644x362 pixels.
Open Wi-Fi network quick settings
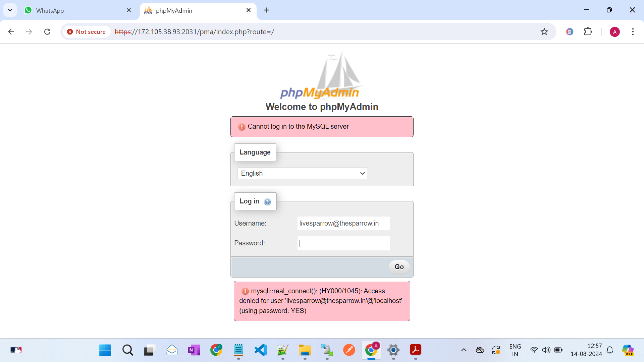point(534,350)
